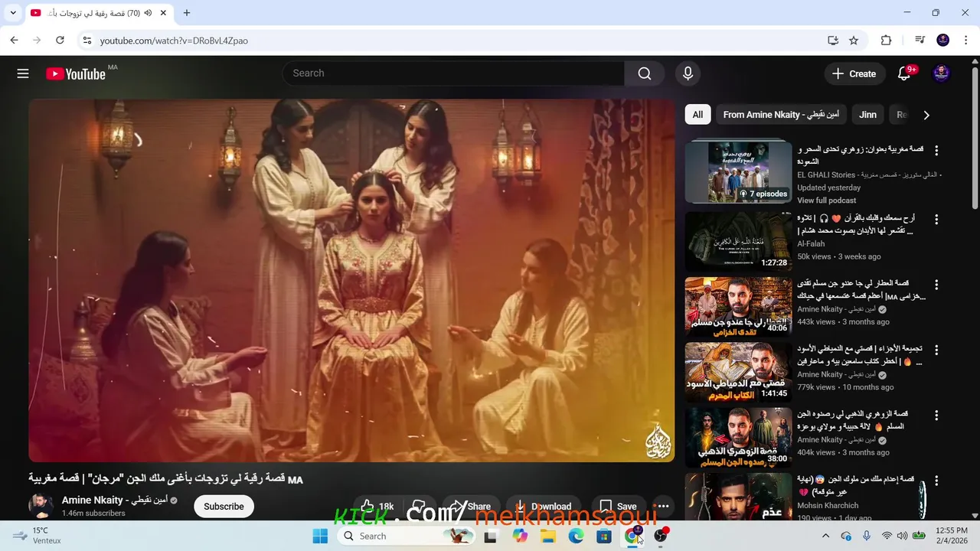980x551 pixels.
Task: Open the 1:27:28 Quran video thumbnail
Action: [738, 242]
